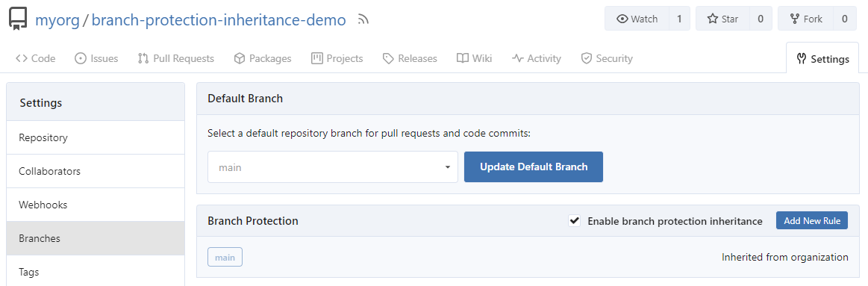Select the Settings tab
The width and height of the screenshot is (868, 286).
822,59
